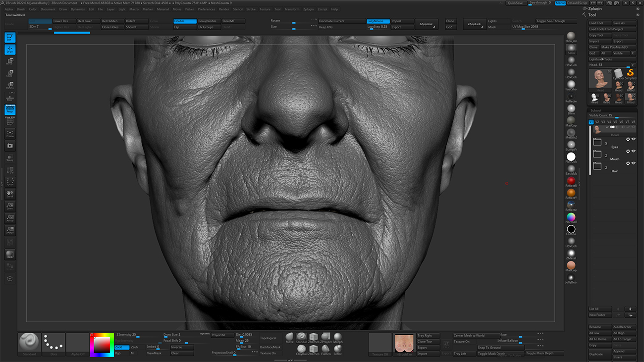Switch to the V2 subtool view tab
Screen dimensions: 644x362
point(597,122)
